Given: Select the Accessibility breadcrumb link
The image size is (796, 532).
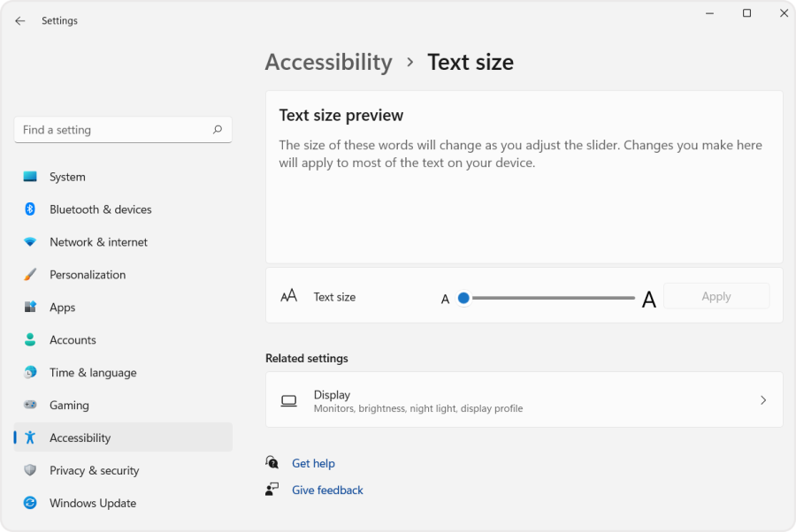Looking at the screenshot, I should [x=328, y=62].
